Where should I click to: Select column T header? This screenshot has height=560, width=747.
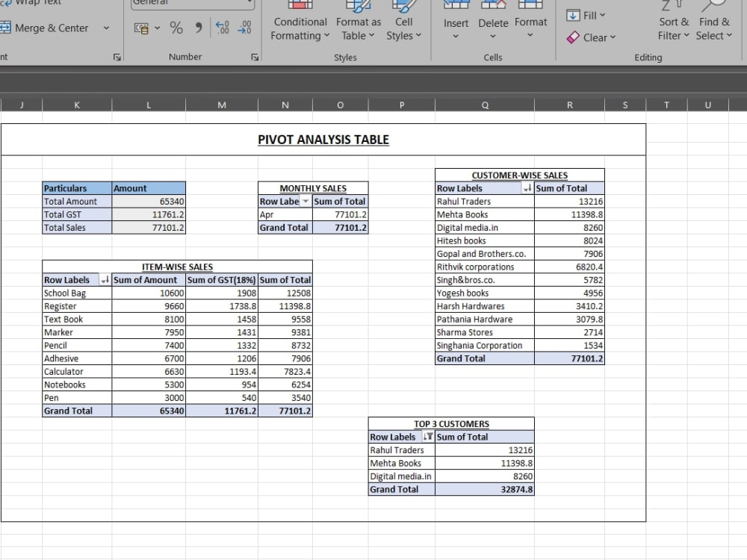pyautogui.click(x=666, y=105)
